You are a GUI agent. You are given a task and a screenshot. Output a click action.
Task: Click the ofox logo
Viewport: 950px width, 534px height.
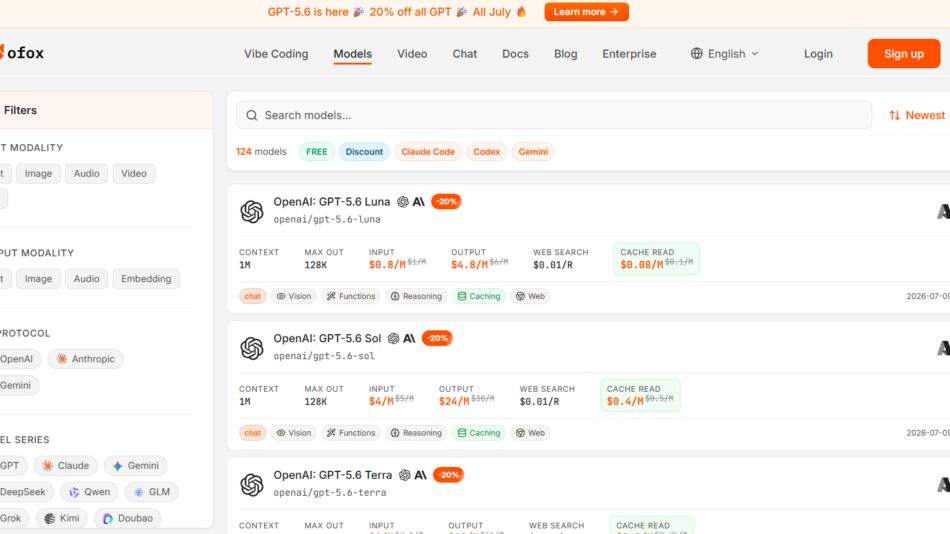pyautogui.click(x=22, y=53)
